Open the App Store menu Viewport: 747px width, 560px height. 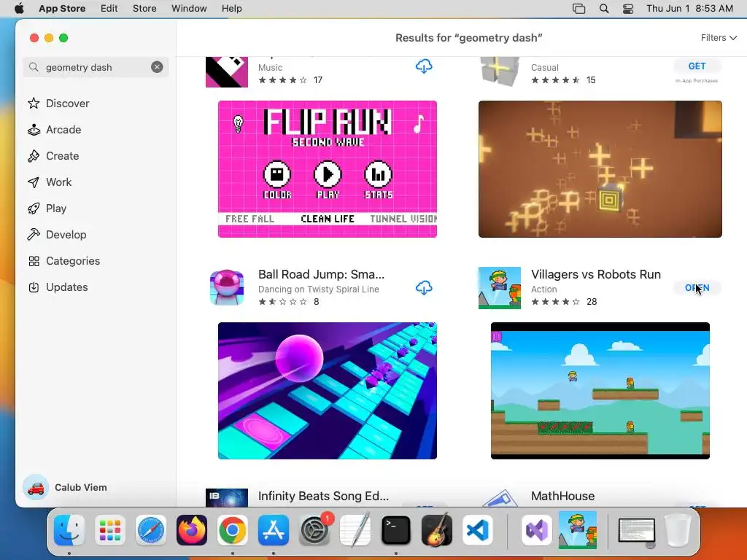[62, 9]
